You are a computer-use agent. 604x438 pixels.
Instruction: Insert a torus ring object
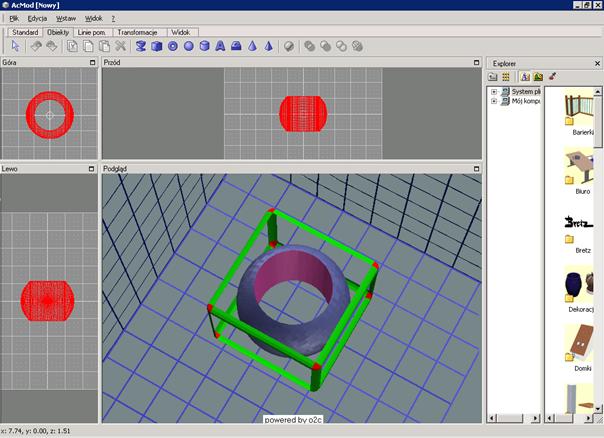click(173, 46)
